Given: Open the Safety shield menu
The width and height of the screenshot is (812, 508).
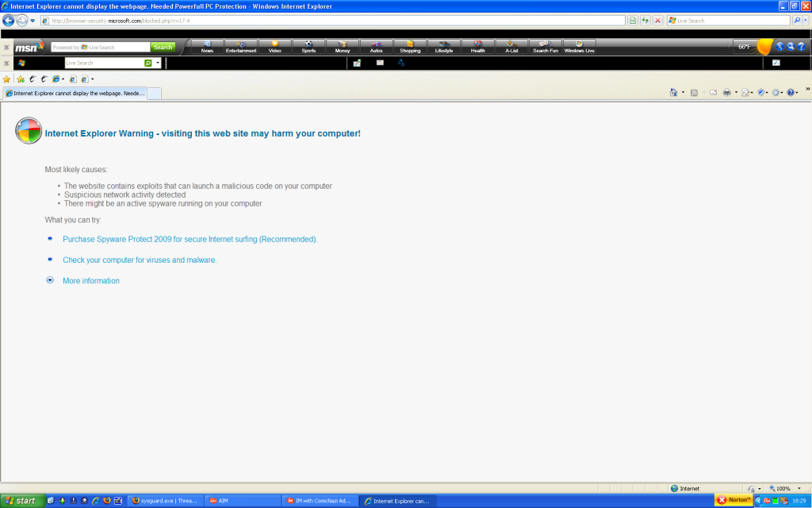Looking at the screenshot, I should click(763, 92).
